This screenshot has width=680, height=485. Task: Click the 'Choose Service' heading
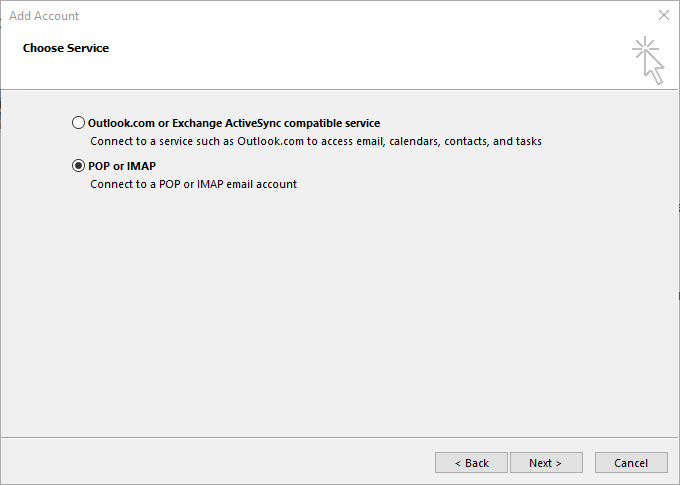tap(66, 48)
